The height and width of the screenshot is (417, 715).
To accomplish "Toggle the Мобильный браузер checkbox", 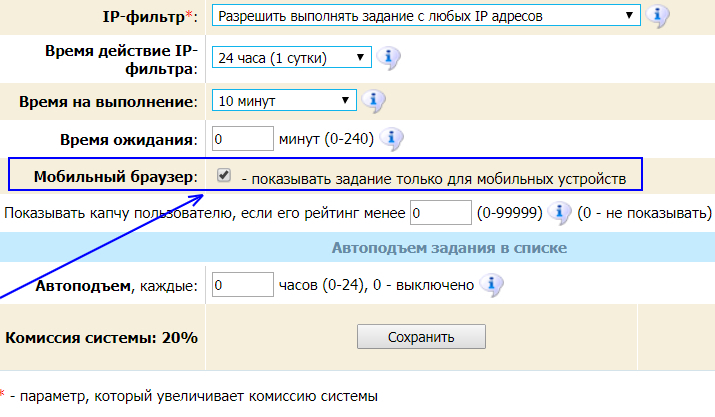I will pos(224,176).
